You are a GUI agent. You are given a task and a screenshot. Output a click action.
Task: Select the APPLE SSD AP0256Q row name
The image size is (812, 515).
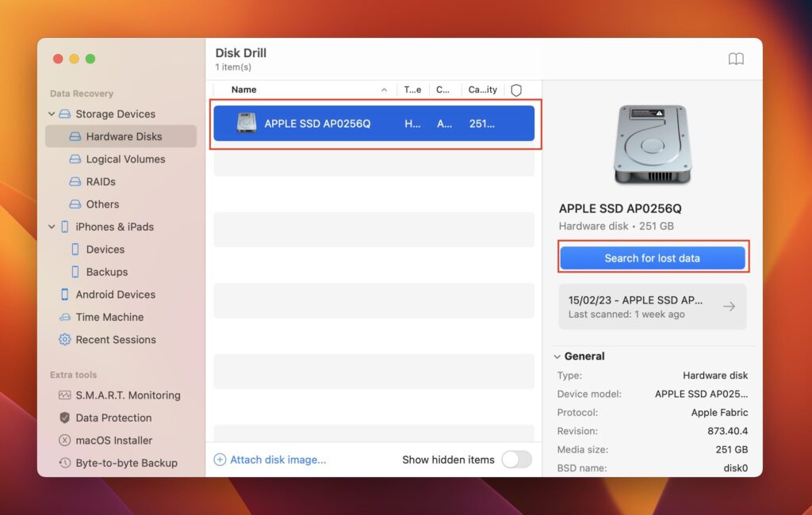[317, 124]
